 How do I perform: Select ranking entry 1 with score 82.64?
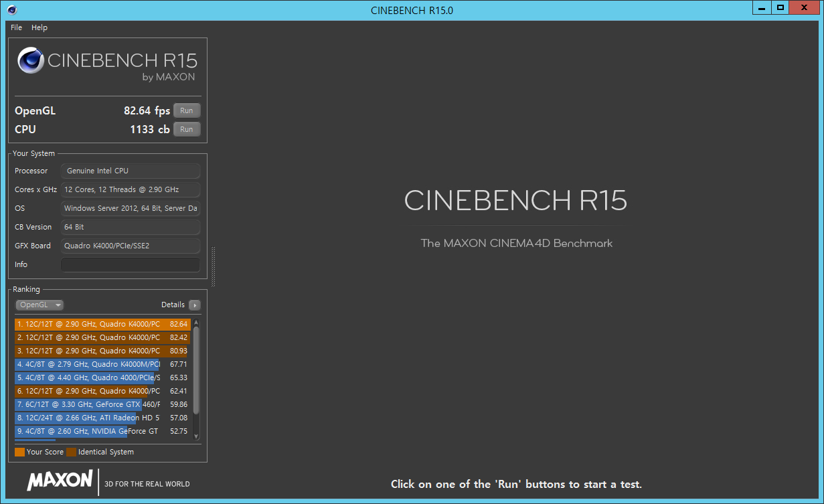coord(102,324)
